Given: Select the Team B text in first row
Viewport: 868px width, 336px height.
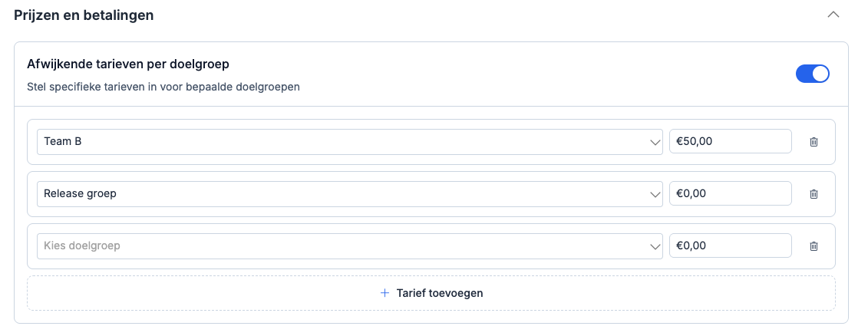Looking at the screenshot, I should tap(63, 142).
